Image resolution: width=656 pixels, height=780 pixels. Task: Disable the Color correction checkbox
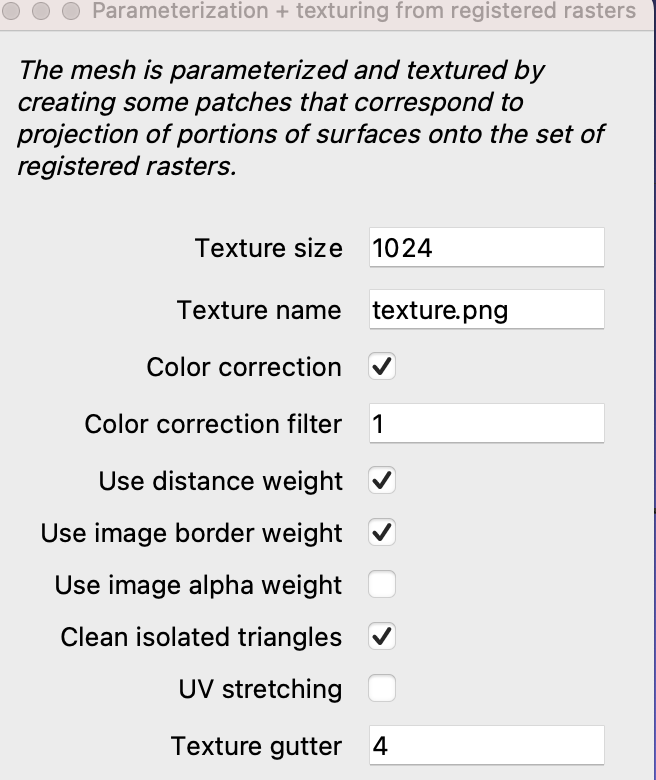click(x=382, y=367)
